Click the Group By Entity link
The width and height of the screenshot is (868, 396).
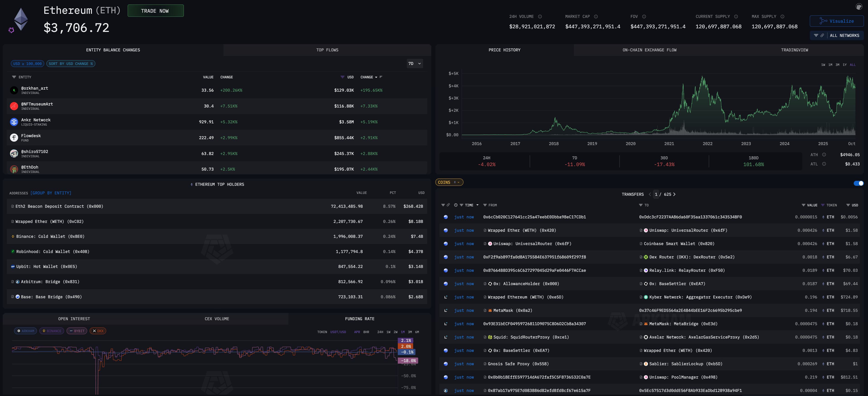pos(51,193)
